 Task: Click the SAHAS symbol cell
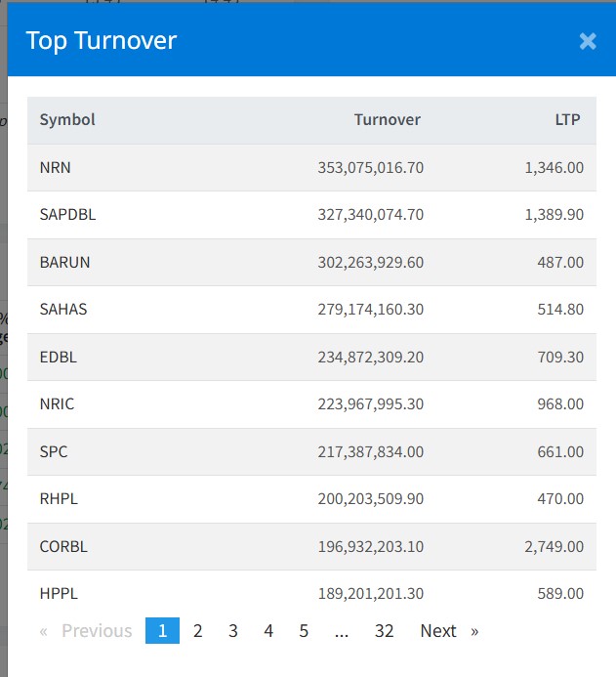tap(63, 310)
